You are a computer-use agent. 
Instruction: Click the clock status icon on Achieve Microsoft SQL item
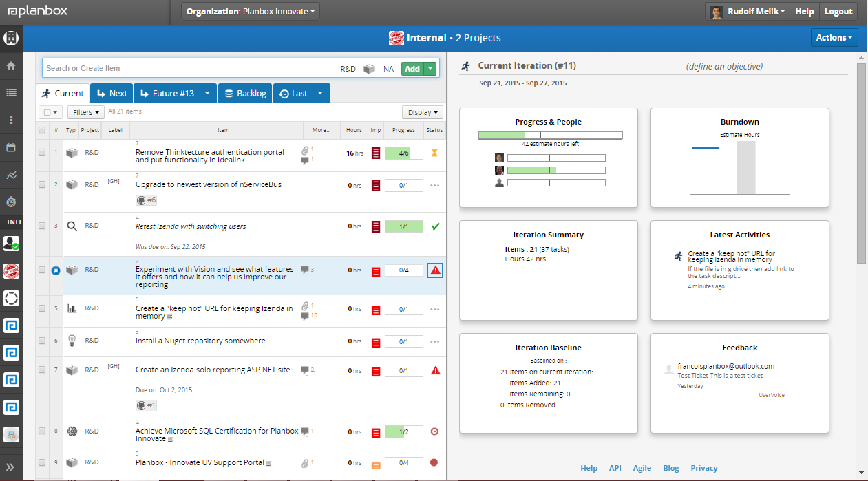coord(434,431)
